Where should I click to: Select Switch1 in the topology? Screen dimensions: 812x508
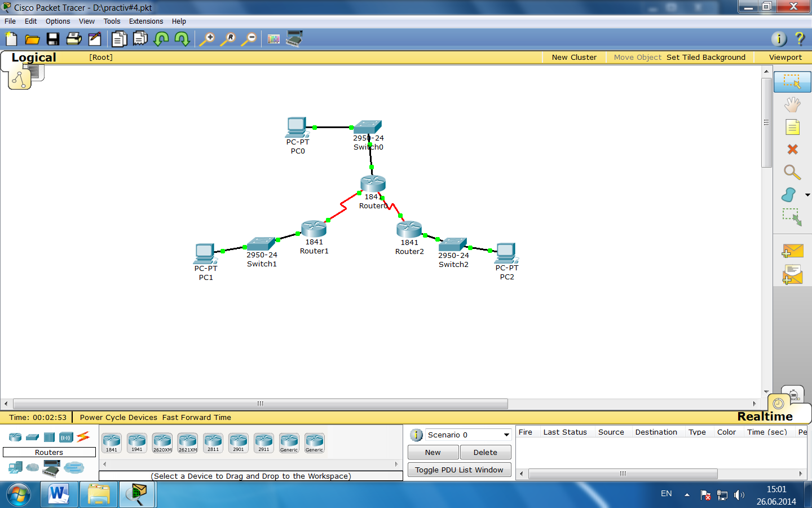[261, 244]
